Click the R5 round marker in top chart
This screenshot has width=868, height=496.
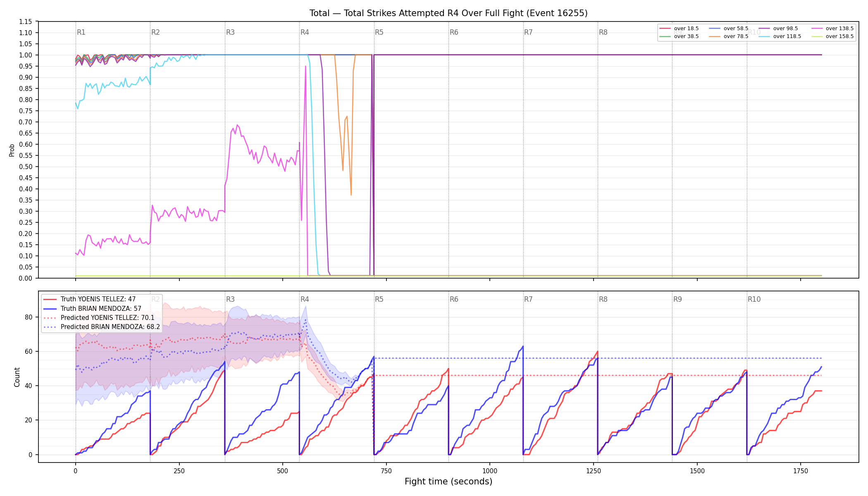click(379, 32)
